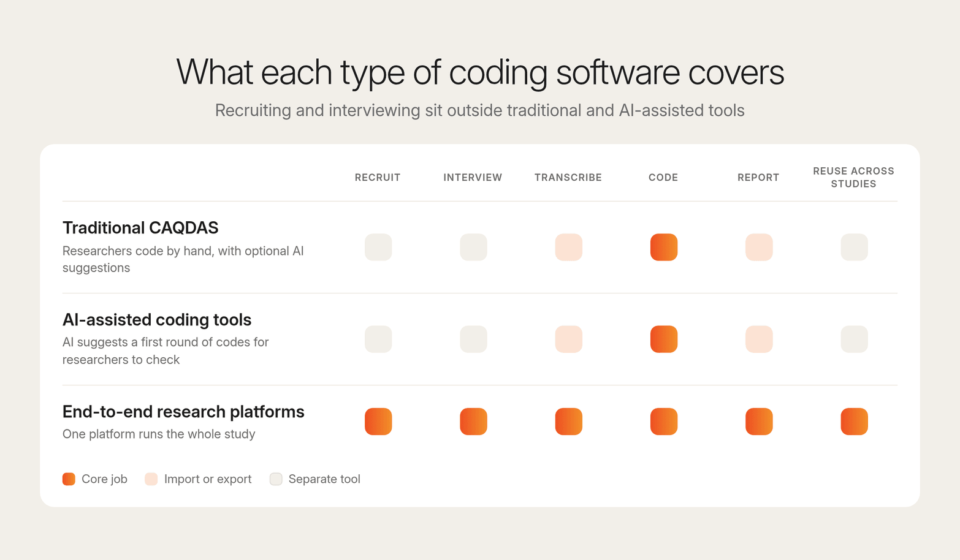Click the RECRUIT column header

point(378,178)
